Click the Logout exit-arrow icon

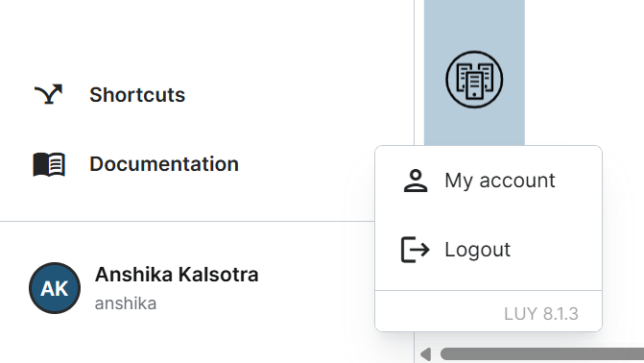coord(416,250)
